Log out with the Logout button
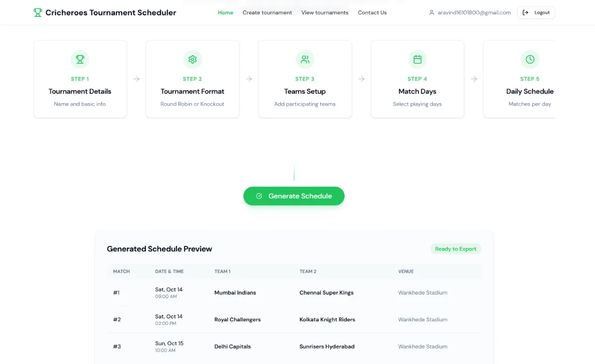 [x=536, y=12]
